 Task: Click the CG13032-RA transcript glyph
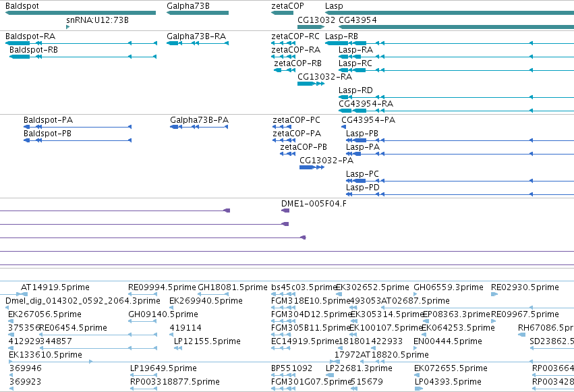tap(311, 84)
